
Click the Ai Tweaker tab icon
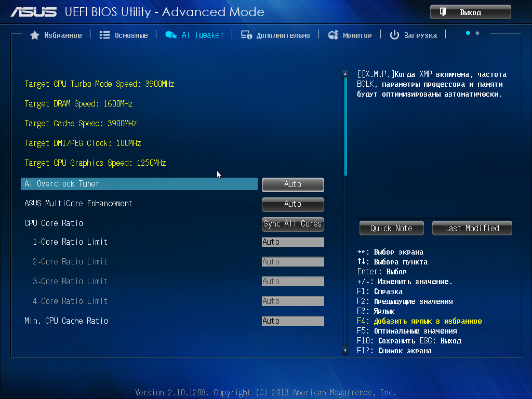pos(171,35)
